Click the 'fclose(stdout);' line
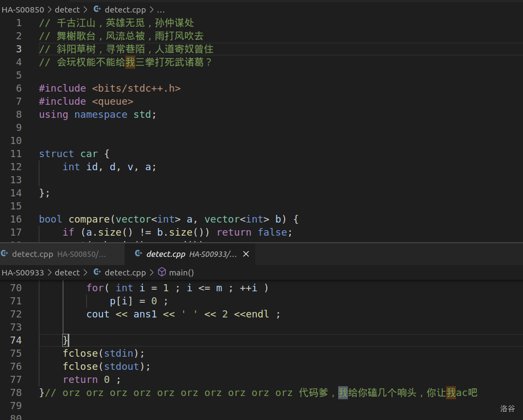The image size is (523, 420). pyautogui.click(x=107, y=367)
